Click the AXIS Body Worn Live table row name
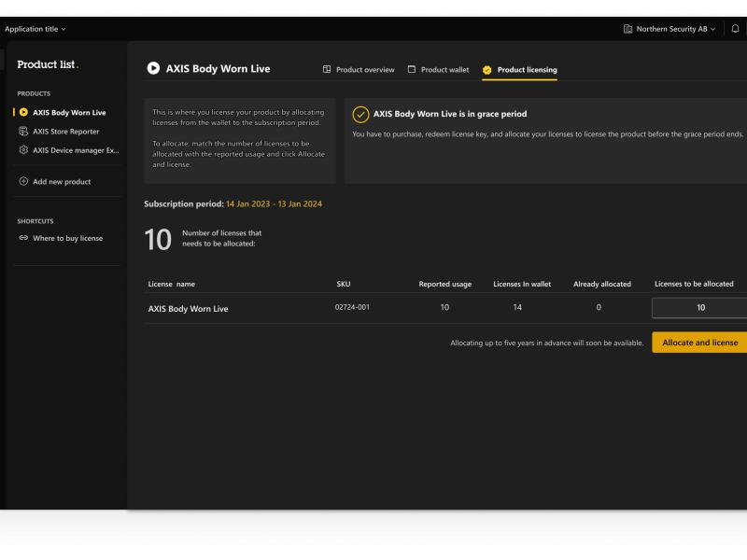The width and height of the screenshot is (747, 560). (189, 309)
